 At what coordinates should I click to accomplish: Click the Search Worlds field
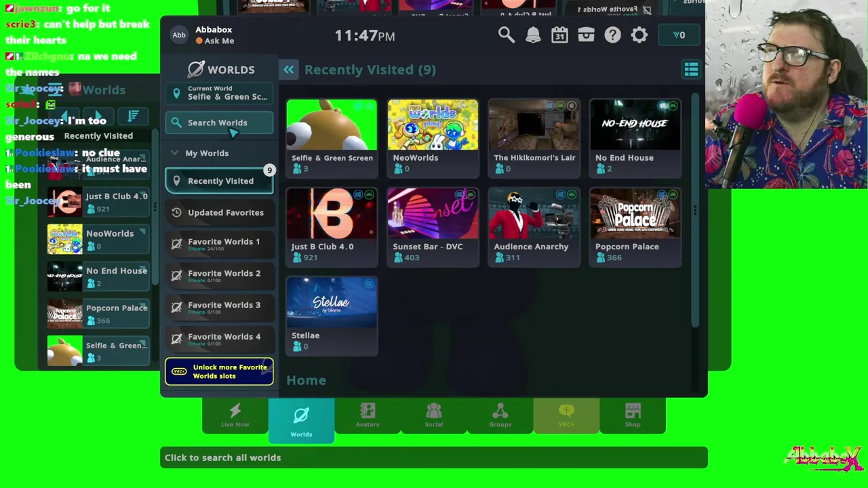(219, 123)
